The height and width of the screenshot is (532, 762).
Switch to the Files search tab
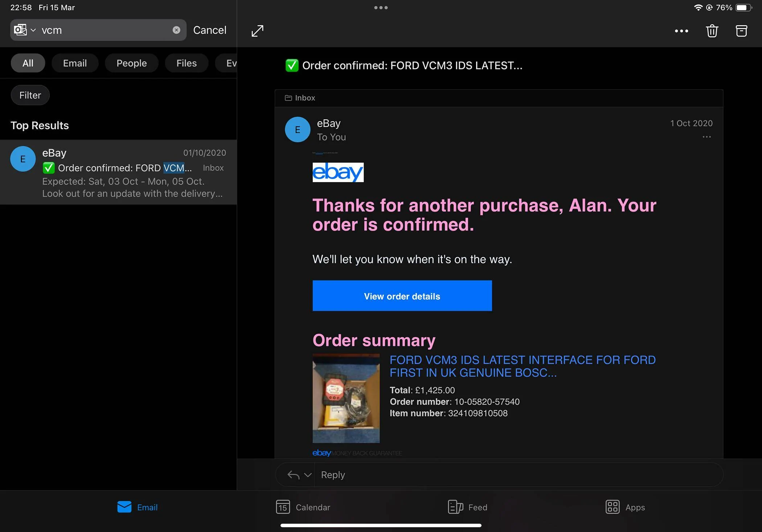187,63
